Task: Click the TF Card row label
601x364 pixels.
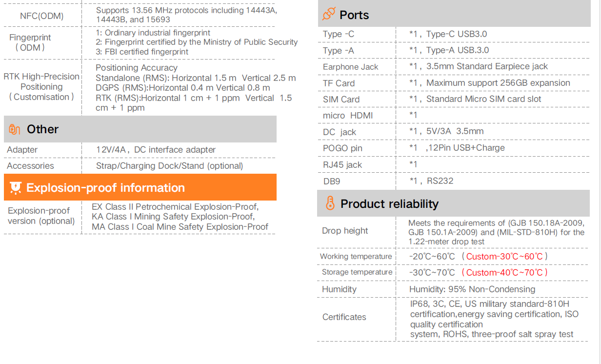Action: click(339, 83)
